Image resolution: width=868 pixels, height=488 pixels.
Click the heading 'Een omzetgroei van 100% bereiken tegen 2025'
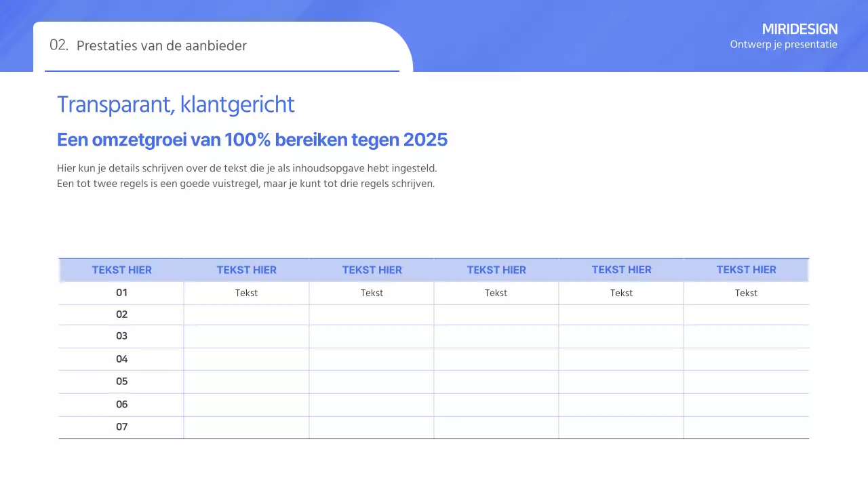click(252, 140)
